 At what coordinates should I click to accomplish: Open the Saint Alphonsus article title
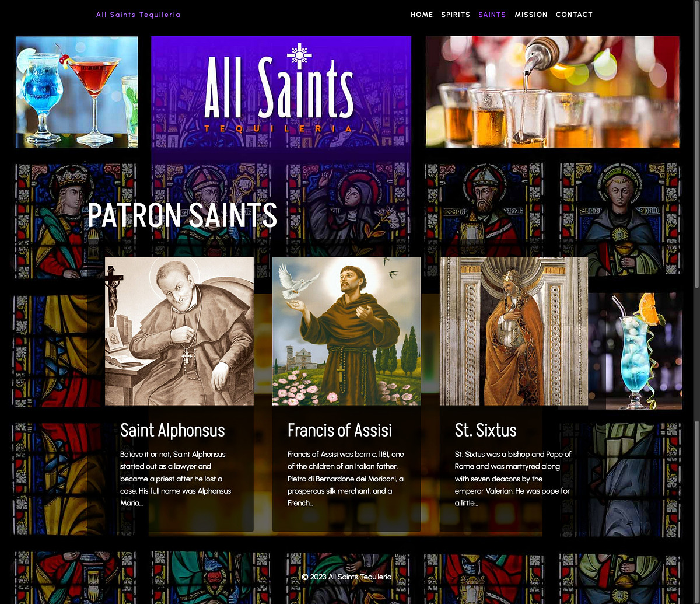[x=172, y=430]
